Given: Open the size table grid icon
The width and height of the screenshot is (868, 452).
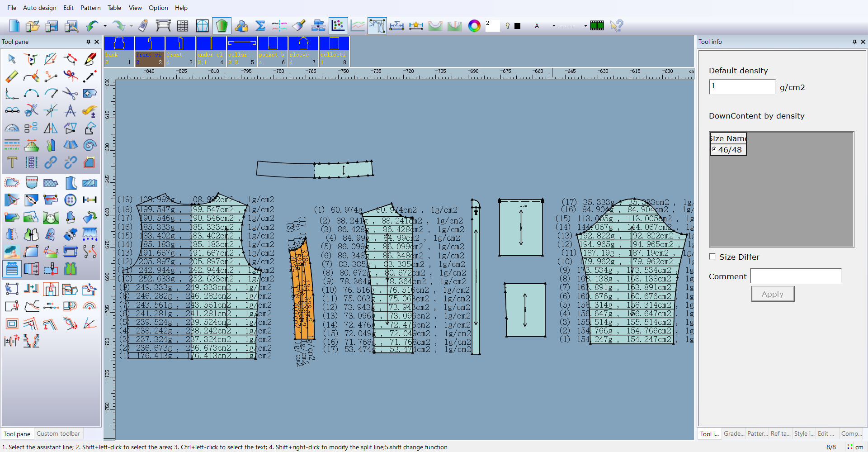Looking at the screenshot, I should coord(183,26).
